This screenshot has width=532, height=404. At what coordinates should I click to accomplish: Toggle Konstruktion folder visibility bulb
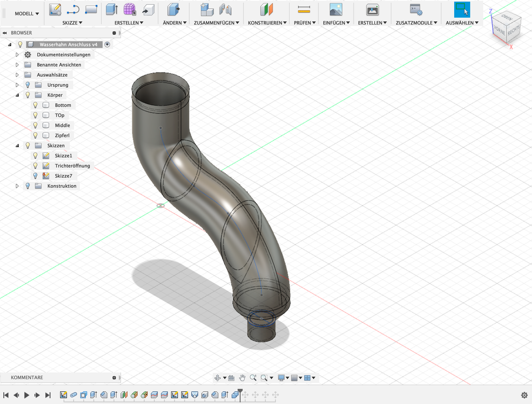(28, 186)
